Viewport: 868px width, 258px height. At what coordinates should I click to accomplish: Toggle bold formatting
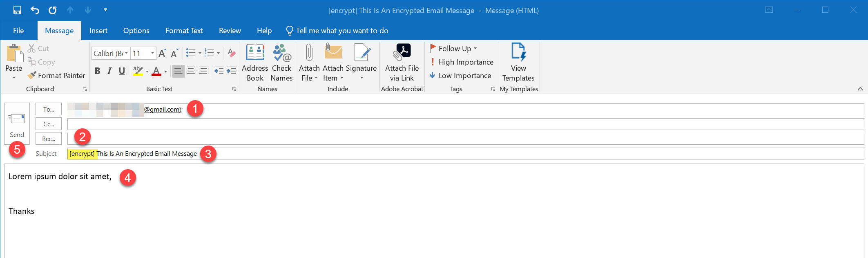coord(97,71)
